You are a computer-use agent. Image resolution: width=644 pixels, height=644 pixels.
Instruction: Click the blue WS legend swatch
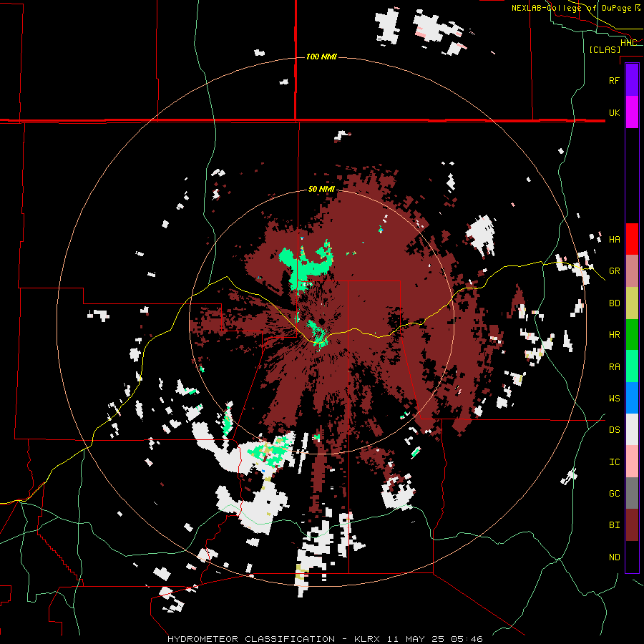pyautogui.click(x=632, y=398)
